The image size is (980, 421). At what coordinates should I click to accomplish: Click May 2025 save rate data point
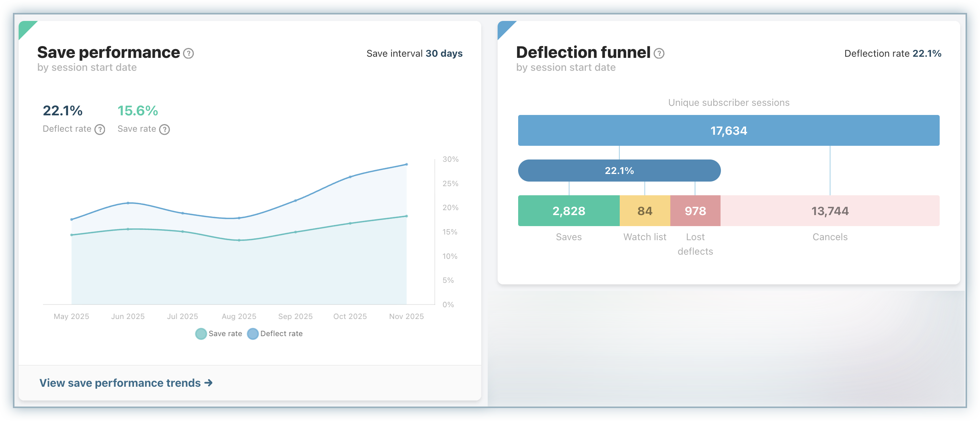pyautogui.click(x=72, y=235)
